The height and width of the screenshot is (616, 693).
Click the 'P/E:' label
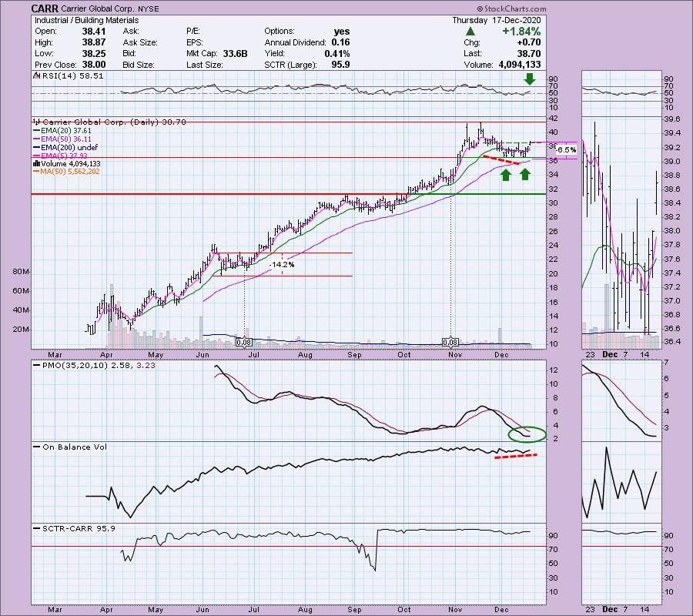(193, 32)
